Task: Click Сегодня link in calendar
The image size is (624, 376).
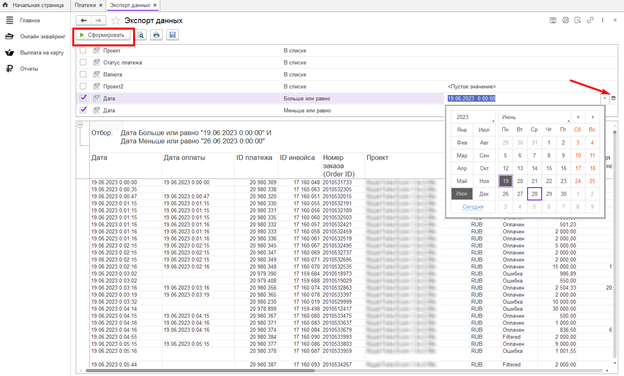Action: tap(473, 207)
